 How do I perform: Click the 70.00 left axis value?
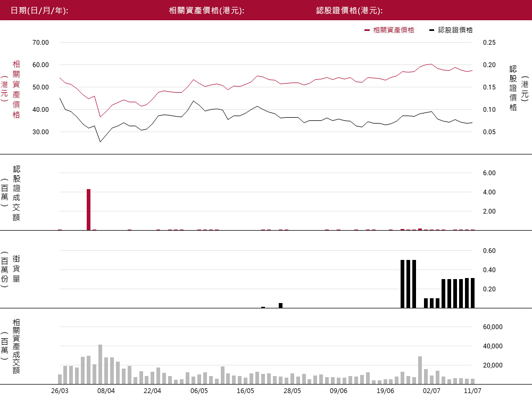[41, 43]
